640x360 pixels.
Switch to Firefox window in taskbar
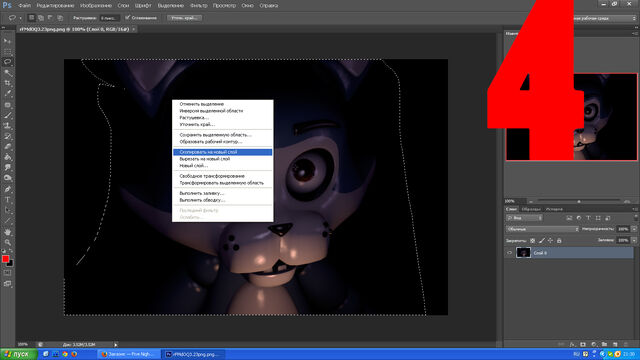pyautogui.click(x=128, y=354)
